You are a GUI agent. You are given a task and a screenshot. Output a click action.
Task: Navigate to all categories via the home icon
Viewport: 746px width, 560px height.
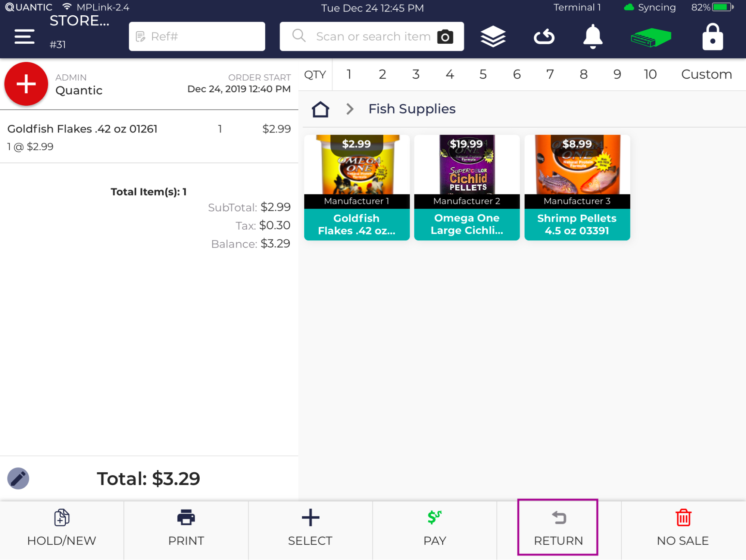pos(320,109)
